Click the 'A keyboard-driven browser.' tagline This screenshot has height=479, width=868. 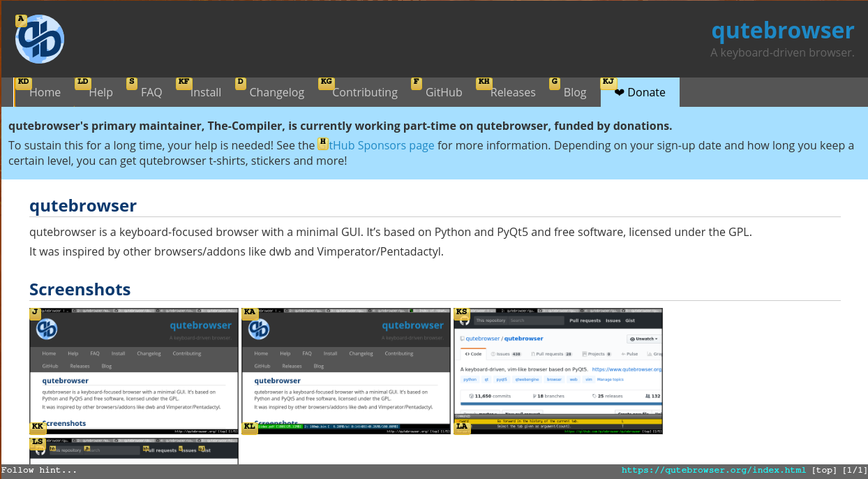(782, 52)
